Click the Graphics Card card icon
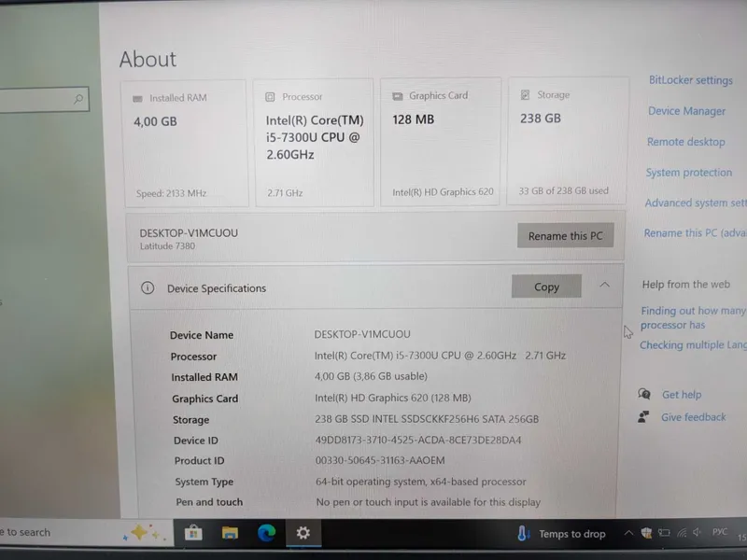 point(398,96)
